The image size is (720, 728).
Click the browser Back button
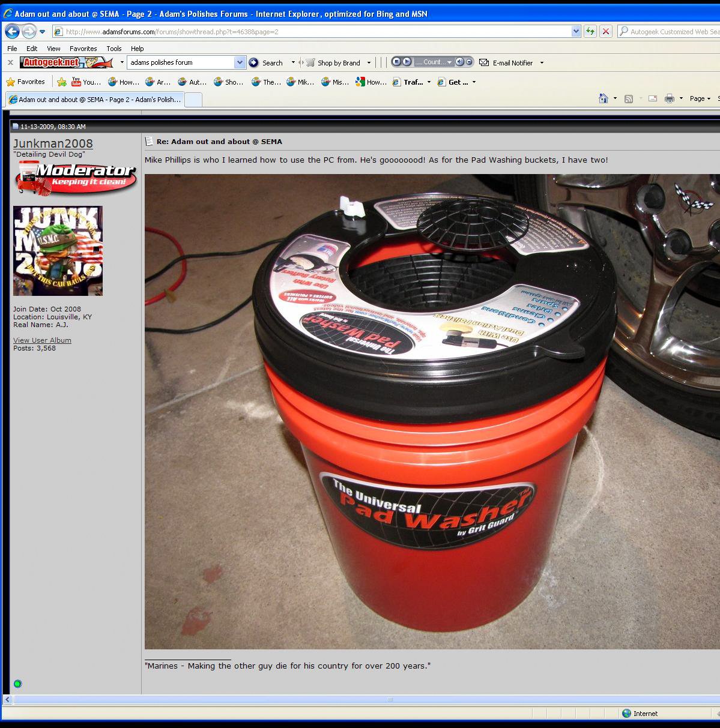click(x=12, y=31)
